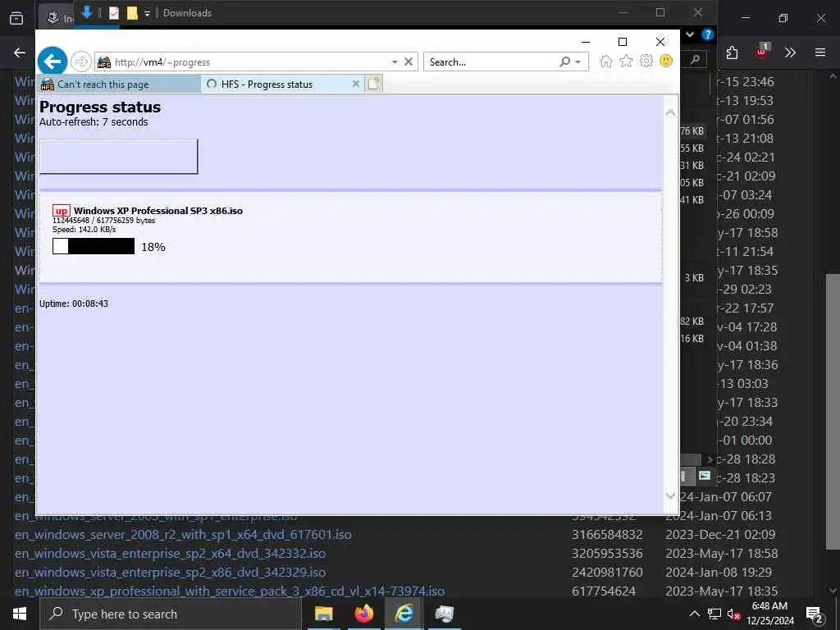Go back with Internet Explorer's blue back arrow

52,62
